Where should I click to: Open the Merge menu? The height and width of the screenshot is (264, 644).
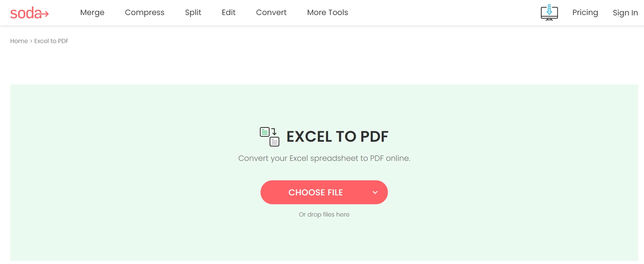click(x=92, y=13)
